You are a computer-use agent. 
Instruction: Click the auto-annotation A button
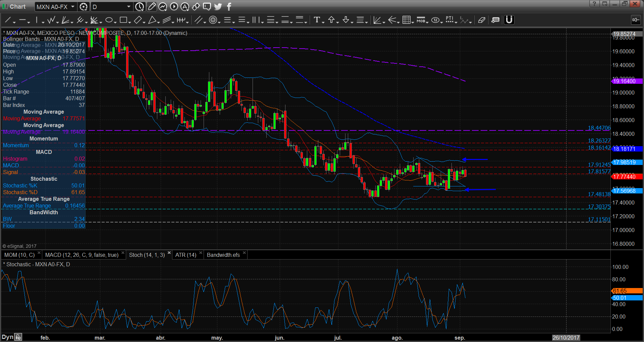pos(185,6)
